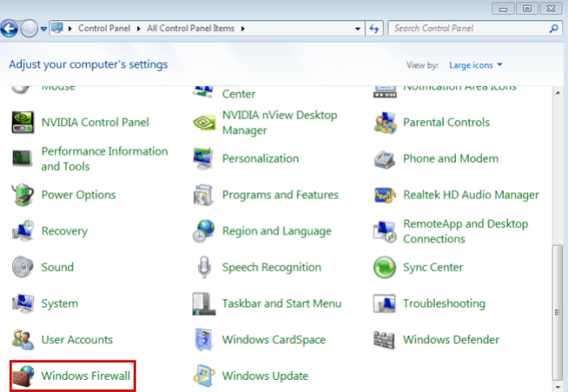Open the User Accounts text link
The image size is (568, 392).
tap(77, 339)
